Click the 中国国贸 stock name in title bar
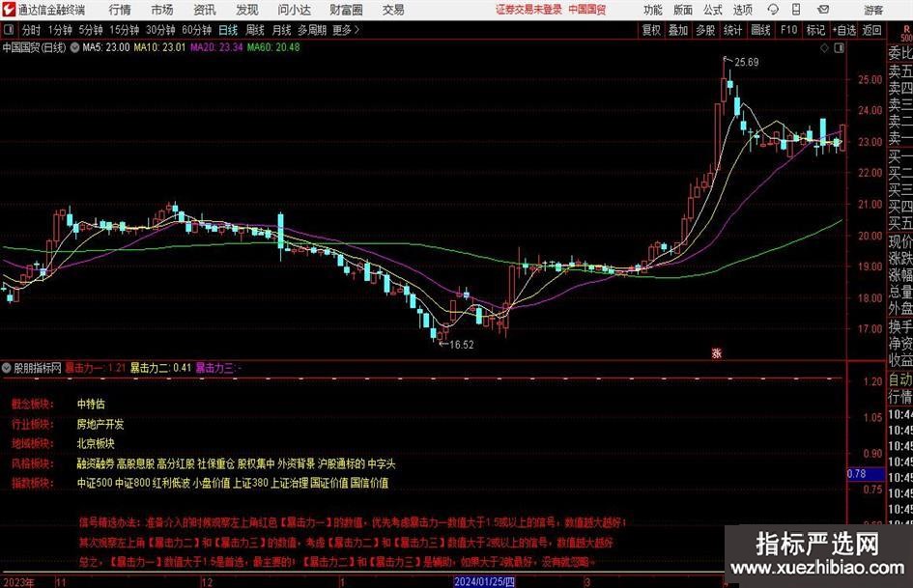This screenshot has height=588, width=913. [x=587, y=10]
